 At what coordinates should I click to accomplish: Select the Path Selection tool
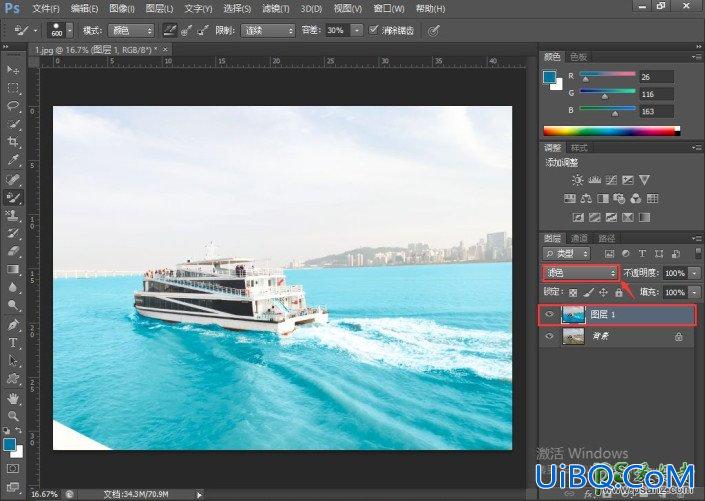[13, 361]
